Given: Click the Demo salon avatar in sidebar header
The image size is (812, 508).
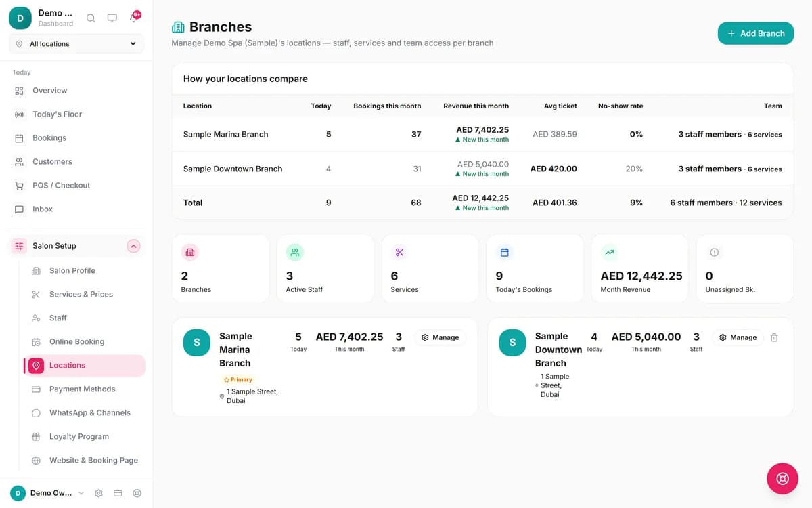Looking at the screenshot, I should click(x=20, y=18).
